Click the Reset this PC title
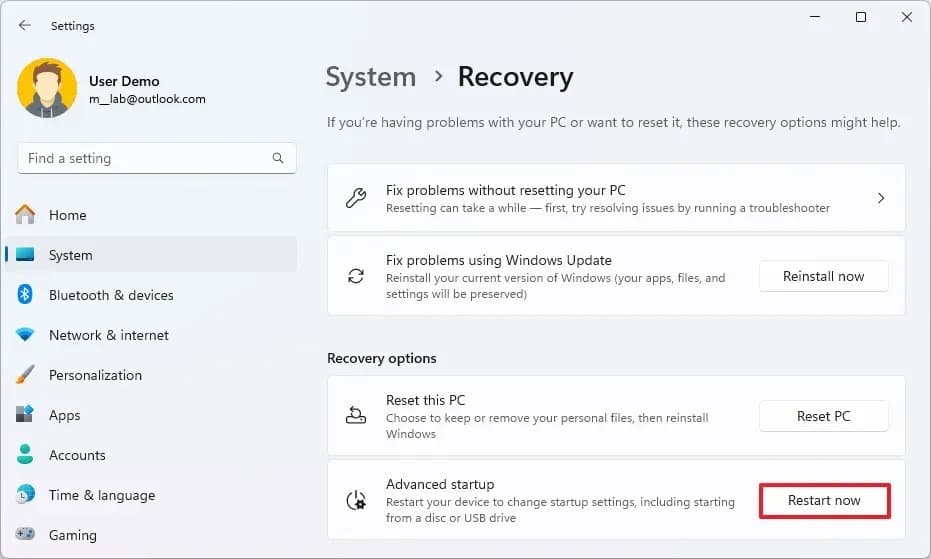This screenshot has width=931, height=559. point(426,400)
